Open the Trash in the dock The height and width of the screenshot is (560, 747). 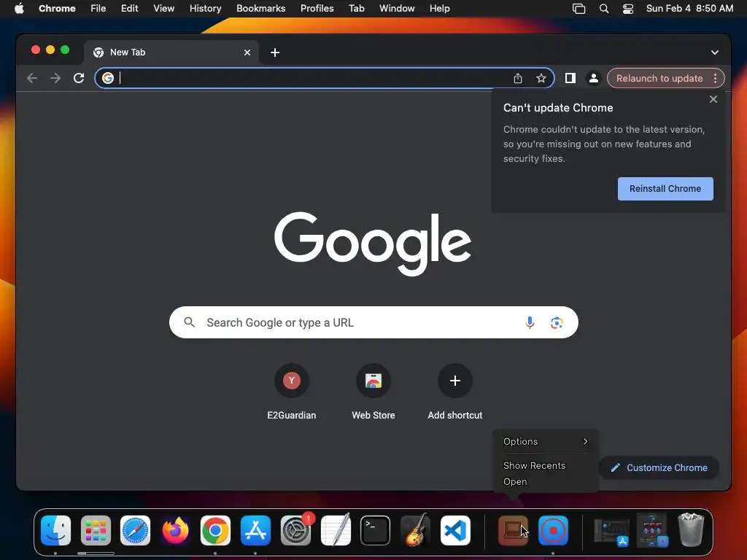coord(691,529)
